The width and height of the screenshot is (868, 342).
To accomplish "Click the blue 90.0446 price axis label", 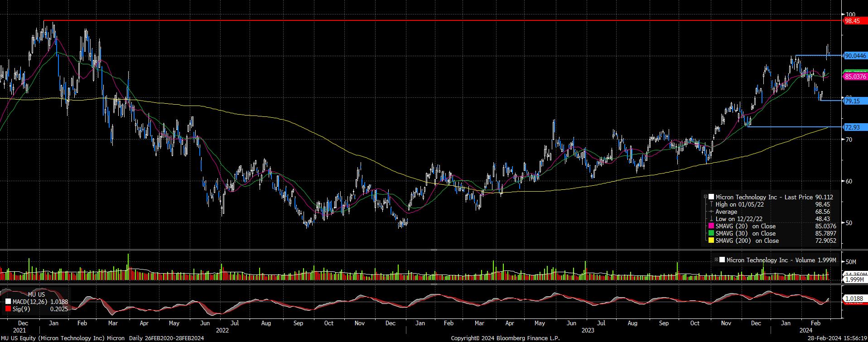I will coord(855,56).
